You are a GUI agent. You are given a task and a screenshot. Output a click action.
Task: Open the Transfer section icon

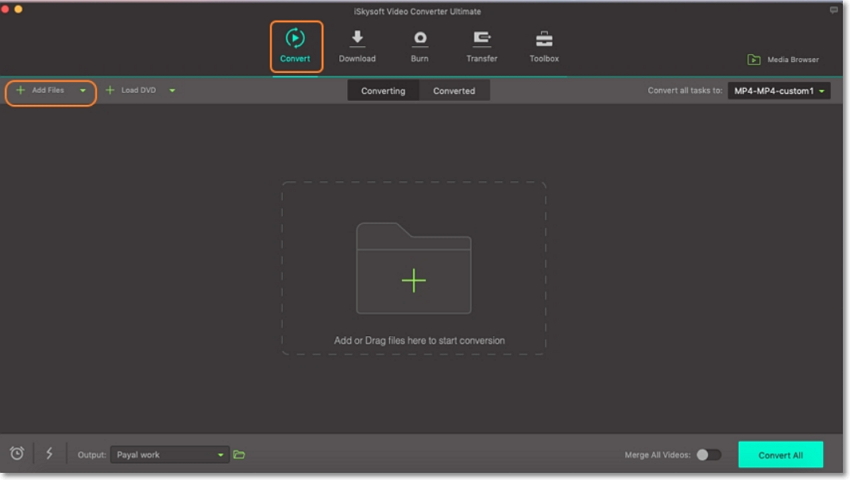(481, 40)
